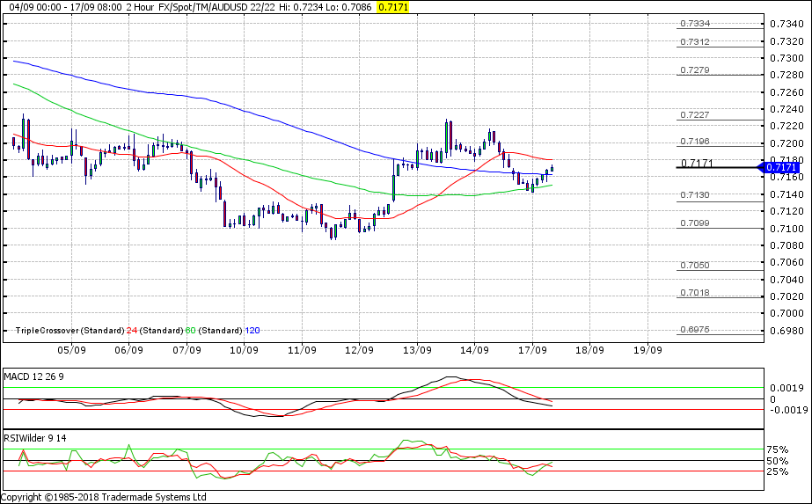Click the 0.7334 resistance level label
The height and width of the screenshot is (504, 812).
coord(695,24)
